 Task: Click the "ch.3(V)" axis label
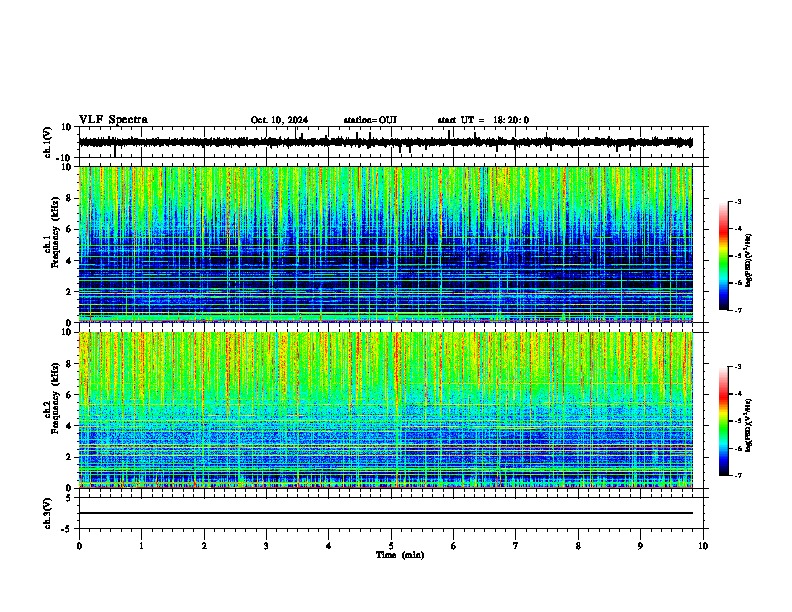pyautogui.click(x=48, y=514)
